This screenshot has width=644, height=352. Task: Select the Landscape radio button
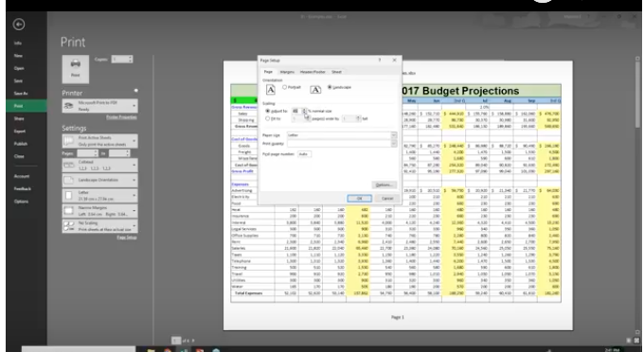[330, 87]
